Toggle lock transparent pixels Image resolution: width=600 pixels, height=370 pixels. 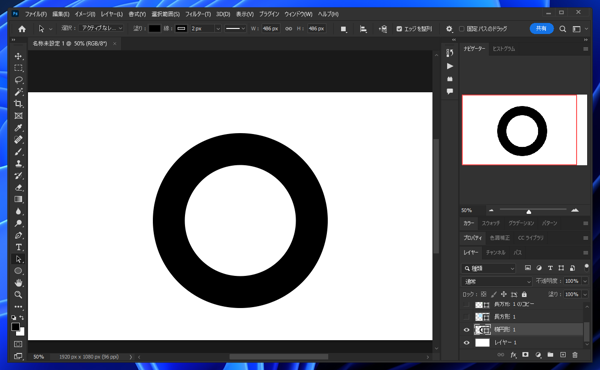coord(484,294)
